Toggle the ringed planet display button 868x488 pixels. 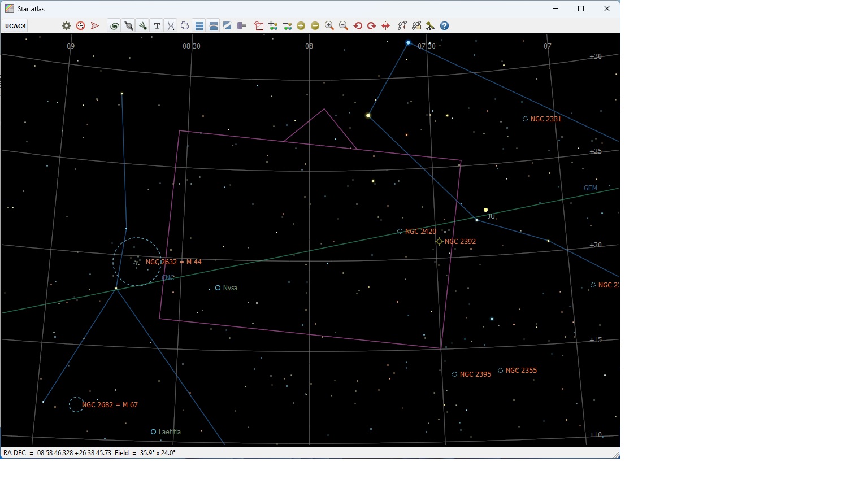[129, 26]
